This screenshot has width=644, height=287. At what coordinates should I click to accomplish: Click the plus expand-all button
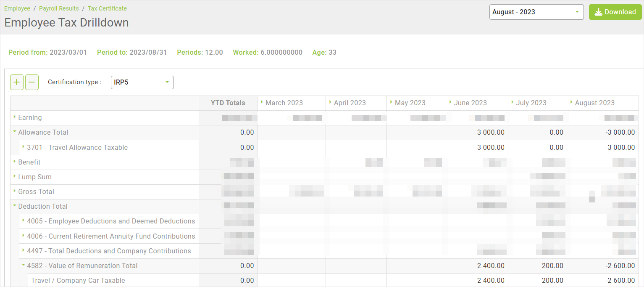(x=17, y=82)
